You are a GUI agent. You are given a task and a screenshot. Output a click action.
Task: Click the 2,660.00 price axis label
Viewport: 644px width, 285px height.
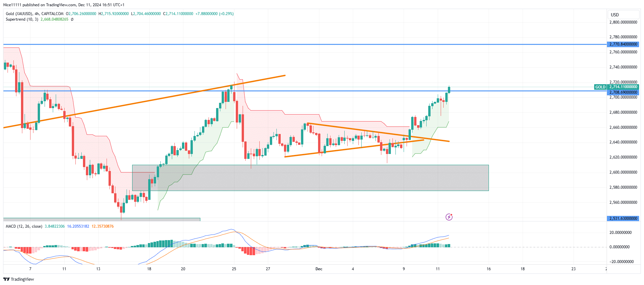(623, 127)
